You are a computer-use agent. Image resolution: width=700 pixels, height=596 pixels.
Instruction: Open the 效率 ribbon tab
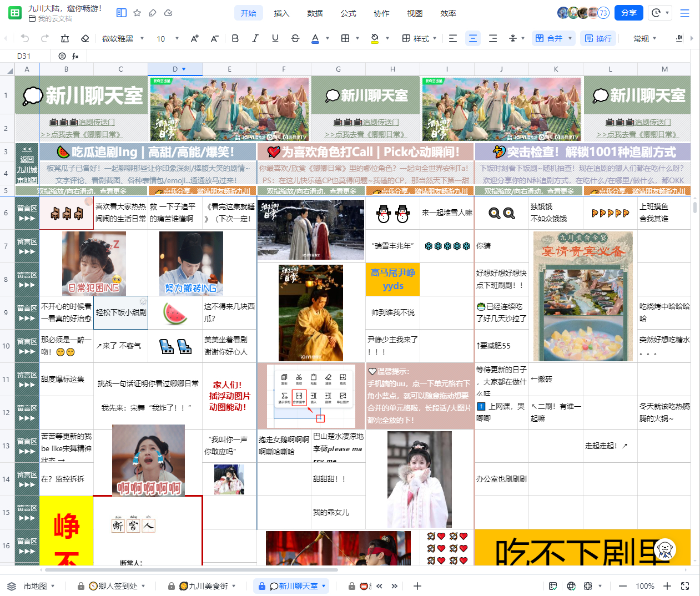[x=448, y=13]
